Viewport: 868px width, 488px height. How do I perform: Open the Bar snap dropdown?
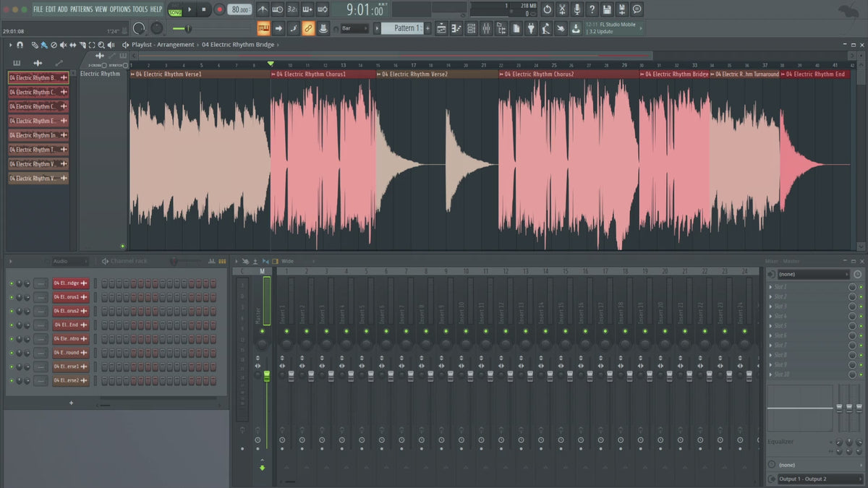pyautogui.click(x=355, y=28)
